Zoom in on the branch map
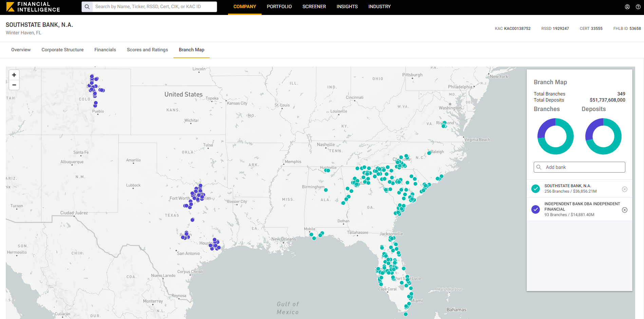 14,75
